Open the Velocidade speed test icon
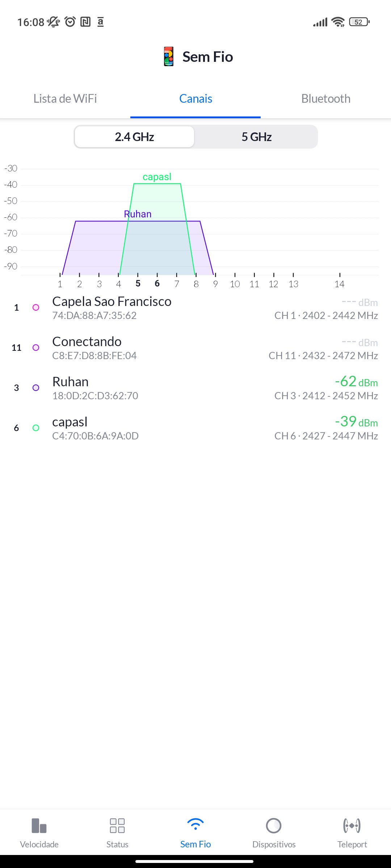Viewport: 391px width, 868px height. click(x=39, y=826)
